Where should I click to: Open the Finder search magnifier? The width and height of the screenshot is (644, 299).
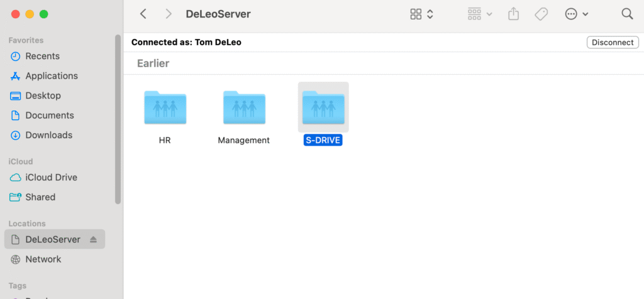[627, 14]
